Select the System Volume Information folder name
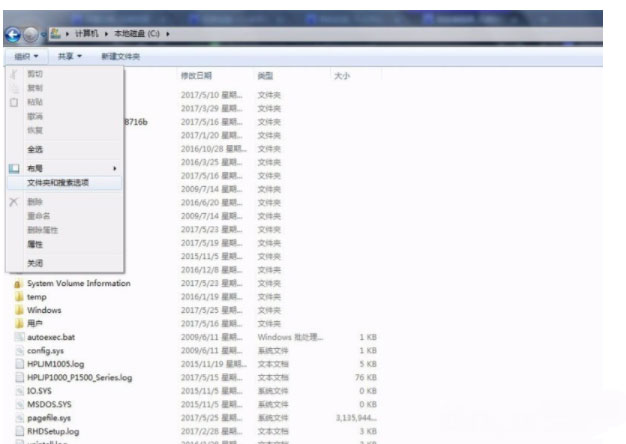This screenshot has width=626, height=444. 79,283
